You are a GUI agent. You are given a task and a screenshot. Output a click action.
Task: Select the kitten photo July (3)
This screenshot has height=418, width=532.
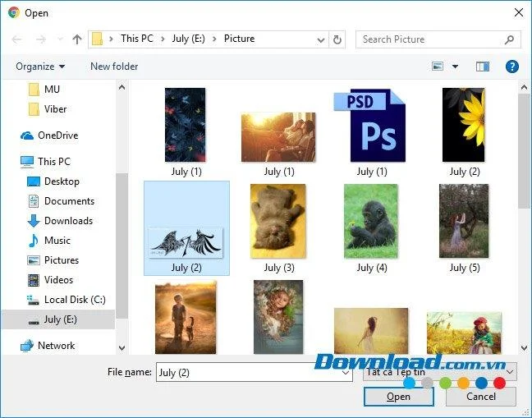pos(278,221)
